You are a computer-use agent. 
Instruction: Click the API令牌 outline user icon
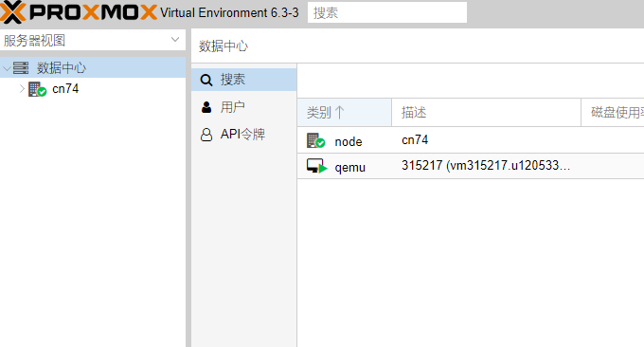pyautogui.click(x=206, y=135)
